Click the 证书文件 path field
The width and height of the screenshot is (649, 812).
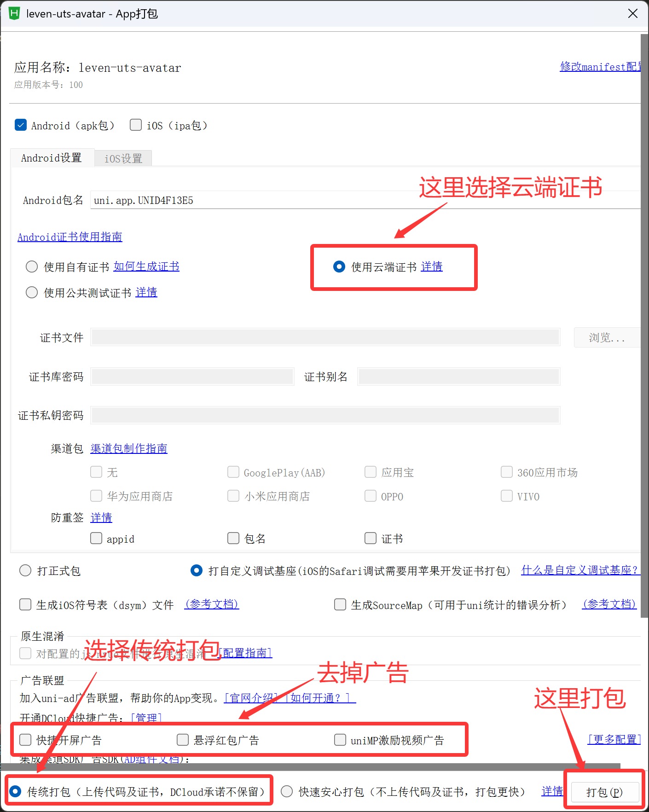[325, 337]
